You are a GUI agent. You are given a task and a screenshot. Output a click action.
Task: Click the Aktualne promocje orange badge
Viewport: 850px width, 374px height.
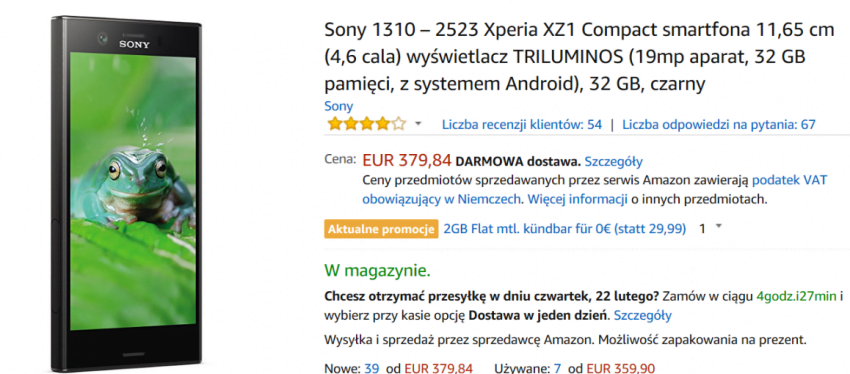click(381, 229)
